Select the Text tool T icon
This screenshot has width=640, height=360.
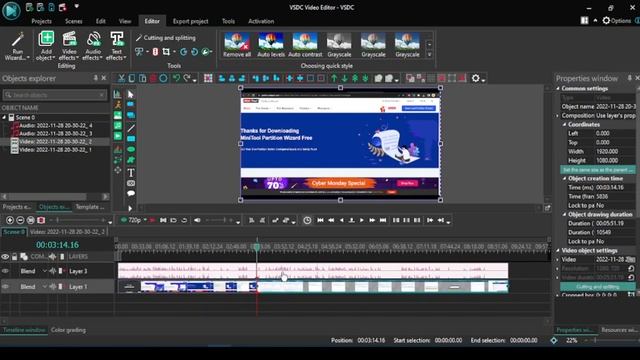click(x=131, y=173)
